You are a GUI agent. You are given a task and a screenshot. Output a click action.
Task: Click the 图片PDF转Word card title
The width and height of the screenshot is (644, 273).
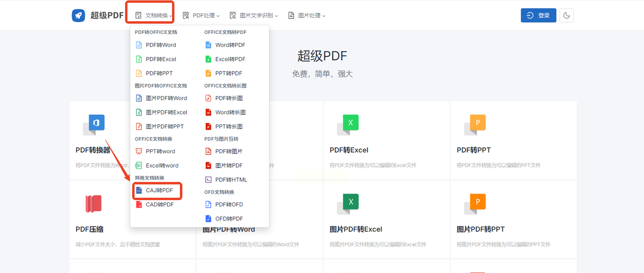click(x=229, y=230)
